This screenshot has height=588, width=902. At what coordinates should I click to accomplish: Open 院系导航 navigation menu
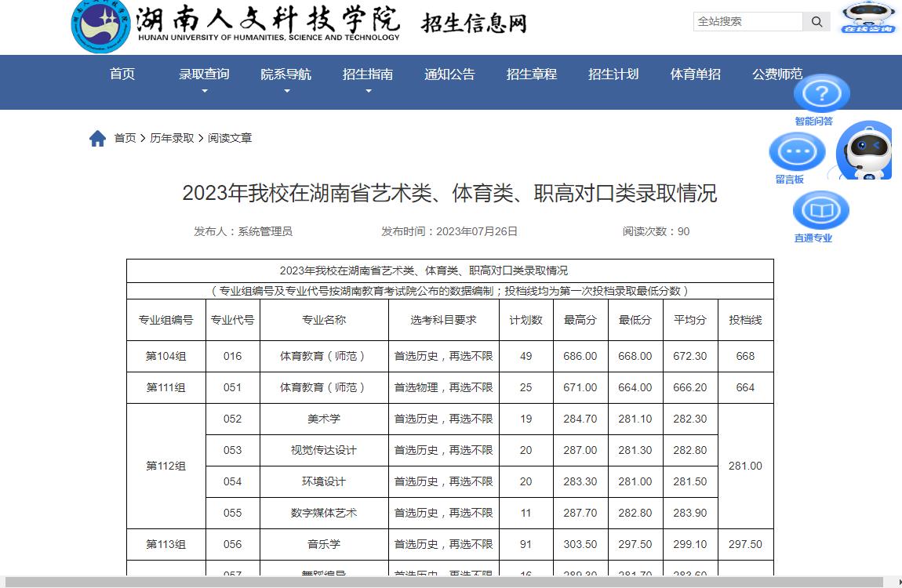coord(286,74)
